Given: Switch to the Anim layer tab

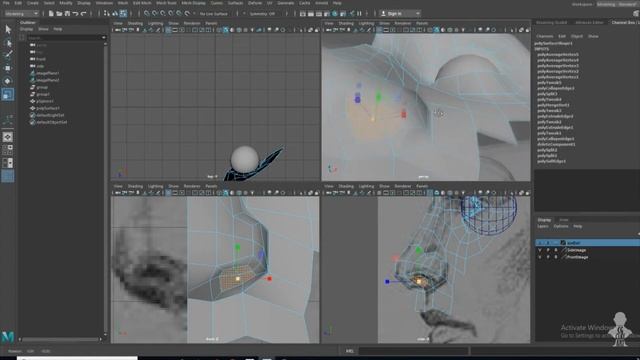Looking at the screenshot, I should [564, 220].
